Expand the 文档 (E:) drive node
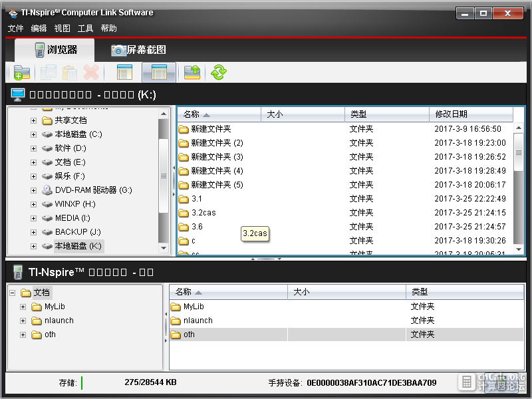 click(x=33, y=162)
